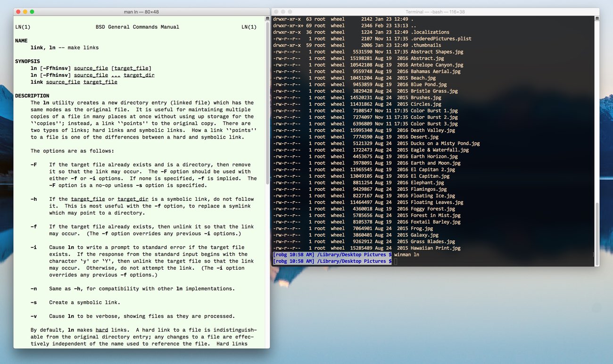Click "BSD General Commands Manual" header text

[x=137, y=27]
